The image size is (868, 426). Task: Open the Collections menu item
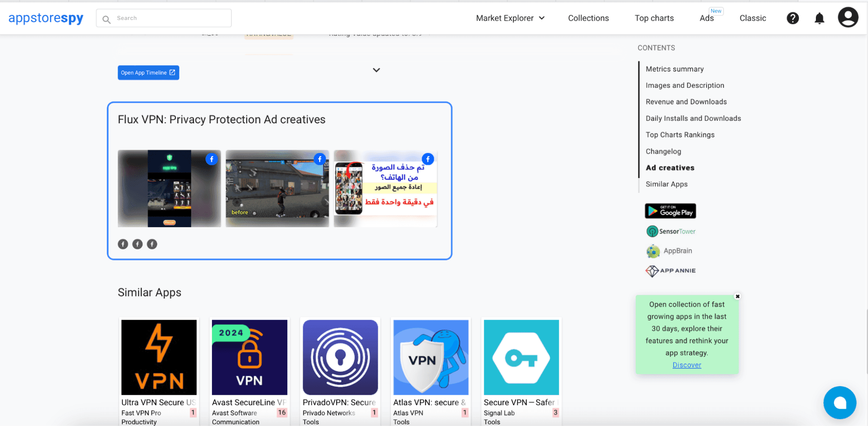(588, 18)
